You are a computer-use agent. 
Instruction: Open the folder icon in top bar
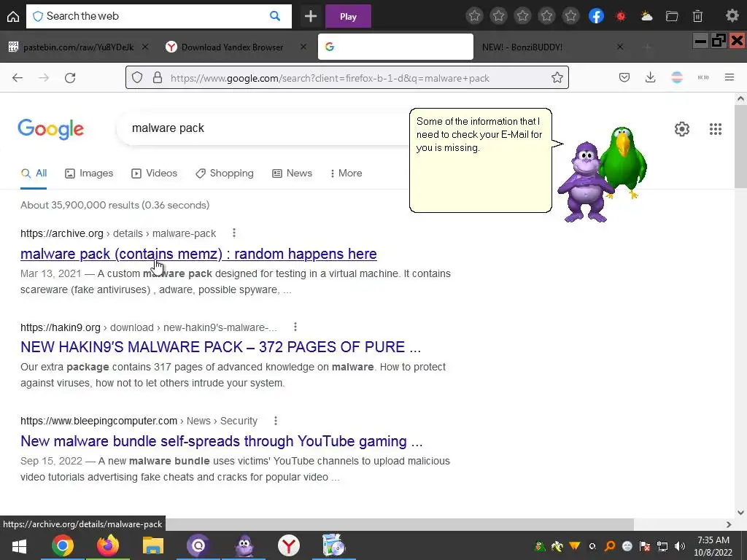pos(672,16)
